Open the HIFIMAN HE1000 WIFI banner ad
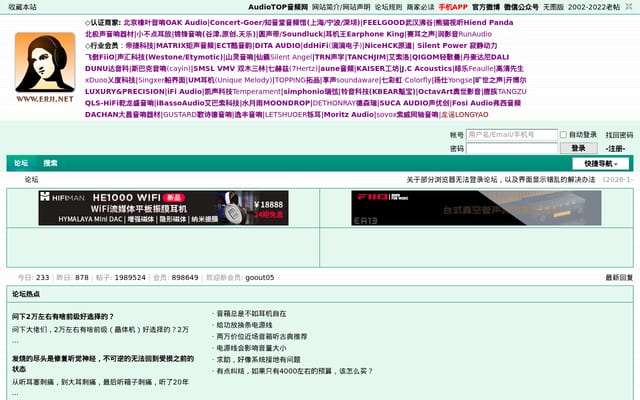 pyautogui.click(x=163, y=208)
